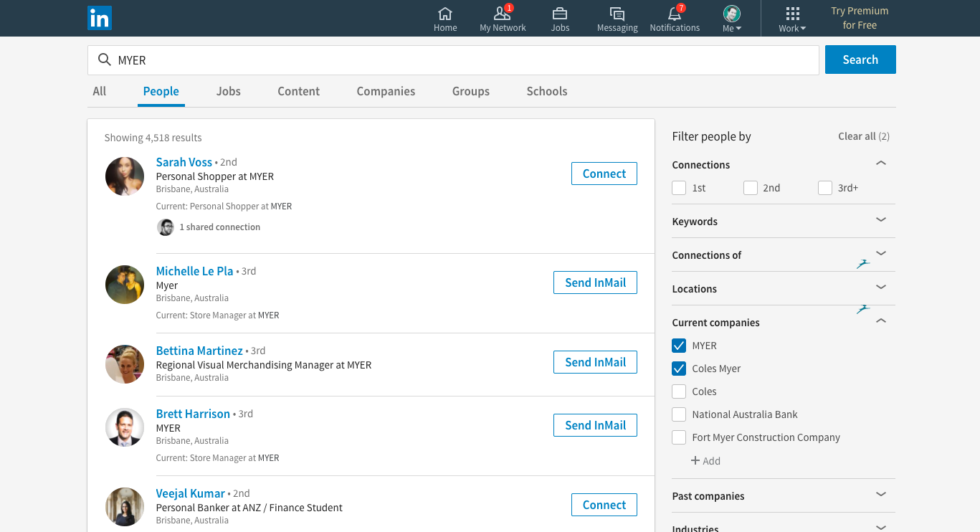Screen dimensions: 980x532
Task: Switch to the Groups tab
Action: click(470, 91)
